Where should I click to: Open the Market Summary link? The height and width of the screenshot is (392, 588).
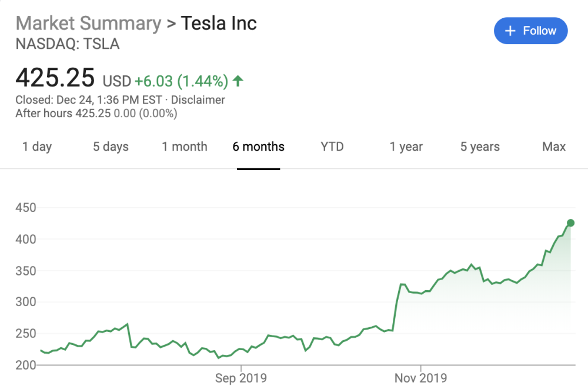point(88,24)
